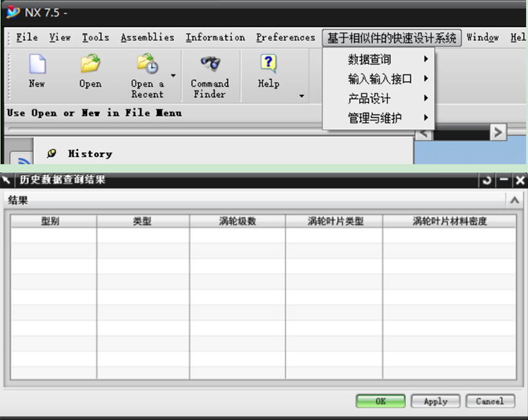The height and width of the screenshot is (420, 528).
Task: Click the History icon in resource panel
Action: pyautogui.click(x=51, y=154)
